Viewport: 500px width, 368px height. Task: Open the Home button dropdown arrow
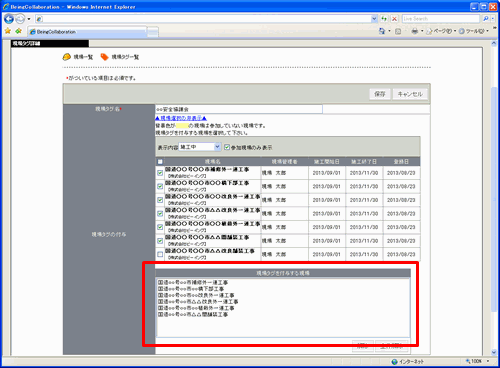tap(389, 31)
